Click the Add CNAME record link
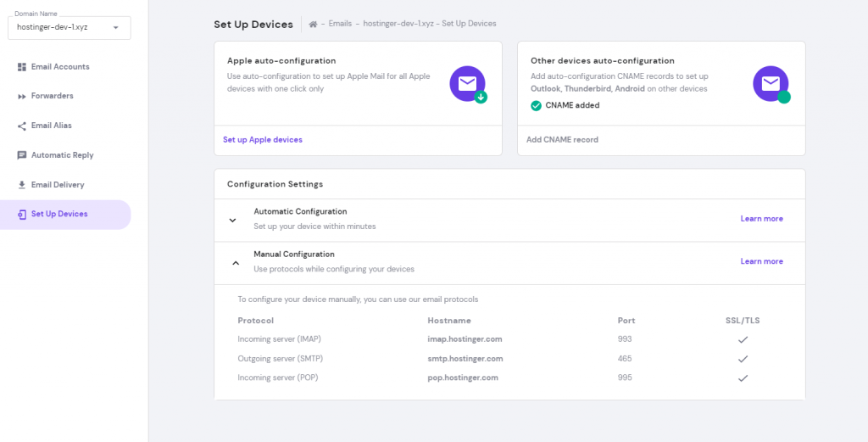This screenshot has height=442, width=868. 562,140
